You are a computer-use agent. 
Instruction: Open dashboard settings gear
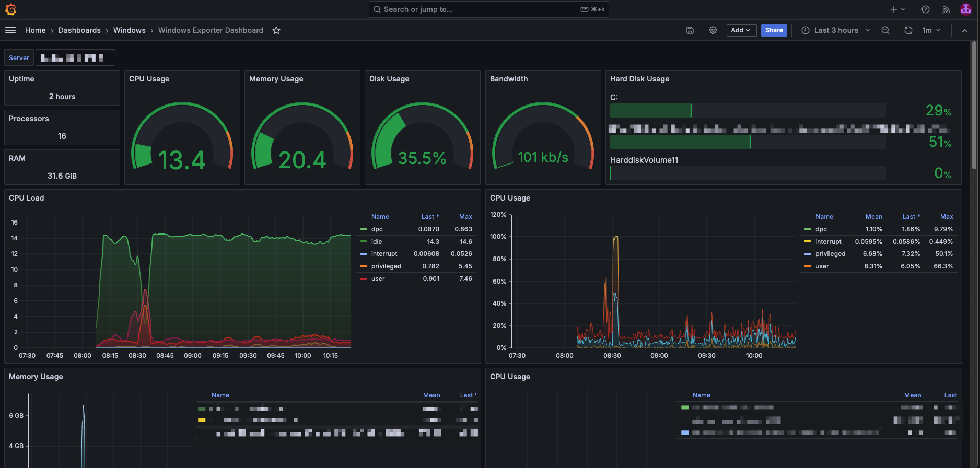713,30
